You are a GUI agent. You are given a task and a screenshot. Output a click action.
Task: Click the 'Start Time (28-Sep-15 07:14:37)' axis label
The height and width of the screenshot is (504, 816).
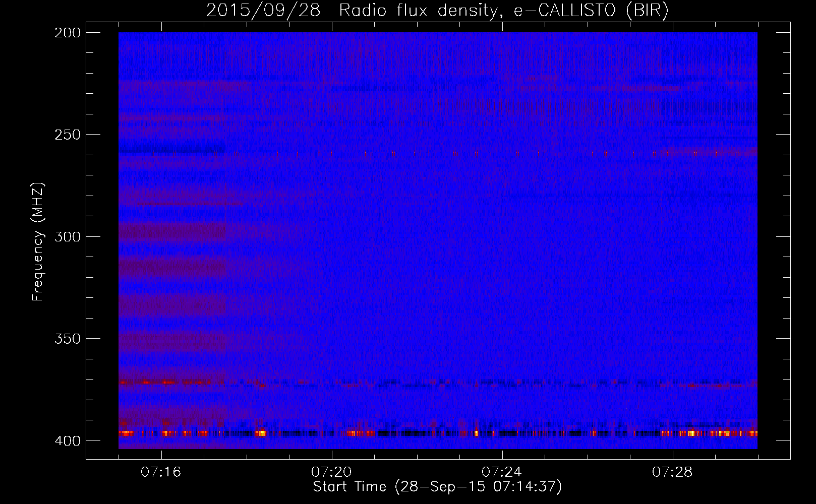click(x=437, y=487)
